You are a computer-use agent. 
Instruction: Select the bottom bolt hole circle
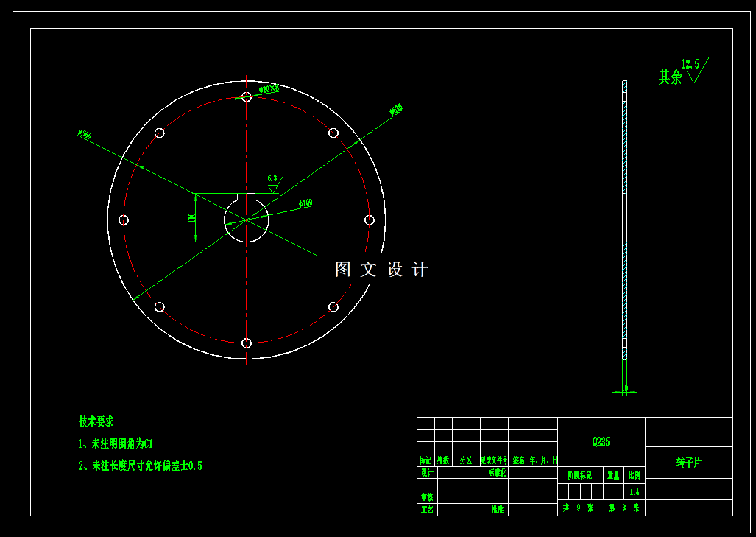coord(247,343)
